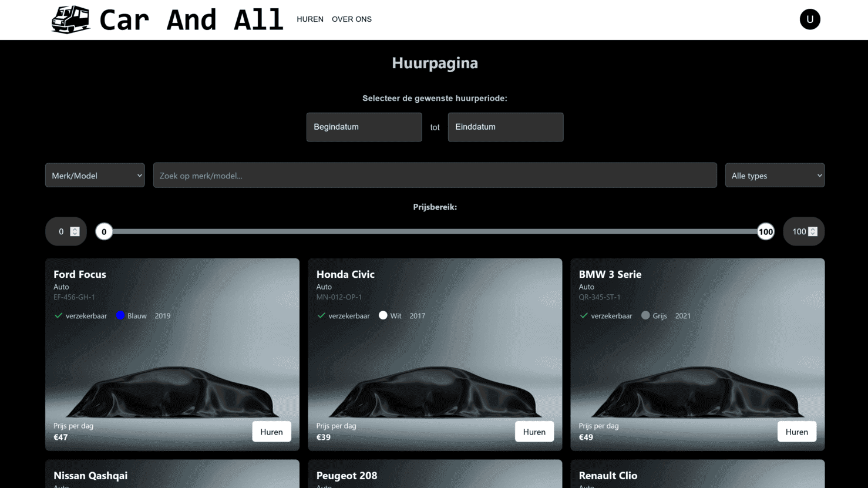This screenshot has width=868, height=488.
Task: Select the Ford Focus card title
Action: [80, 274]
